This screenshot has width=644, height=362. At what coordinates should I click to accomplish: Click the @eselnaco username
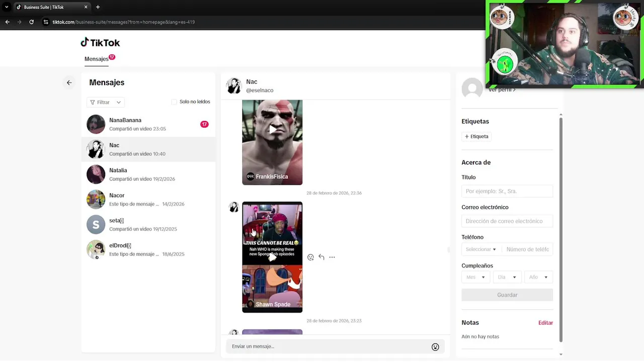point(260,90)
